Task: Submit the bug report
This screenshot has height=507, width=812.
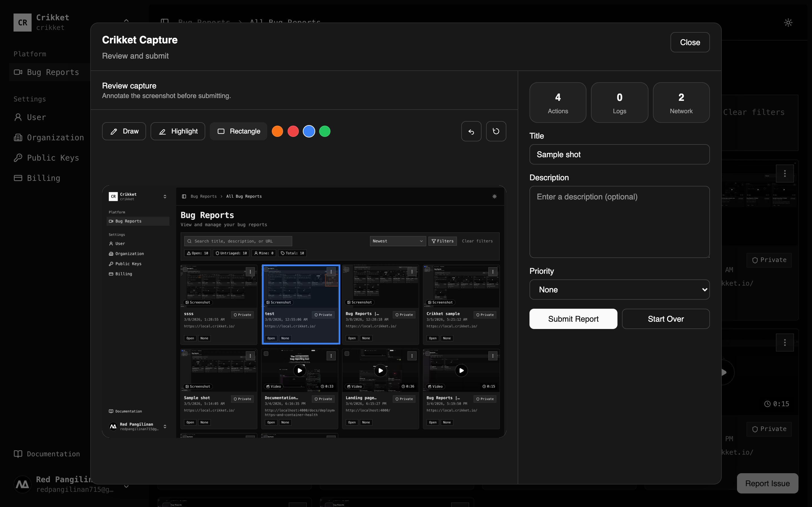Action: click(x=573, y=319)
